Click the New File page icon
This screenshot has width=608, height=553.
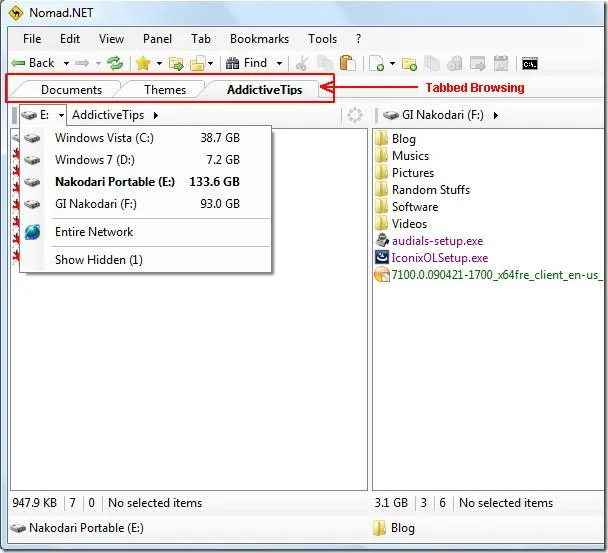coord(376,64)
